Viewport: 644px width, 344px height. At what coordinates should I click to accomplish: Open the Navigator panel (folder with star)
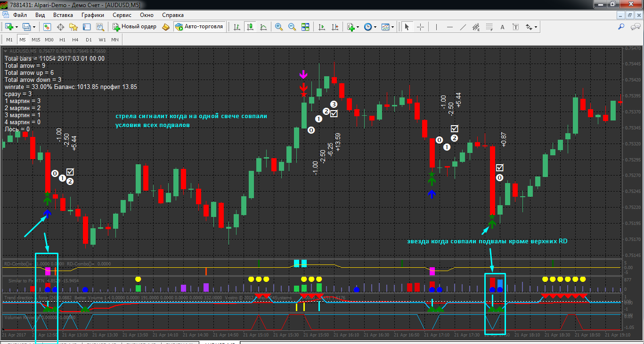73,27
